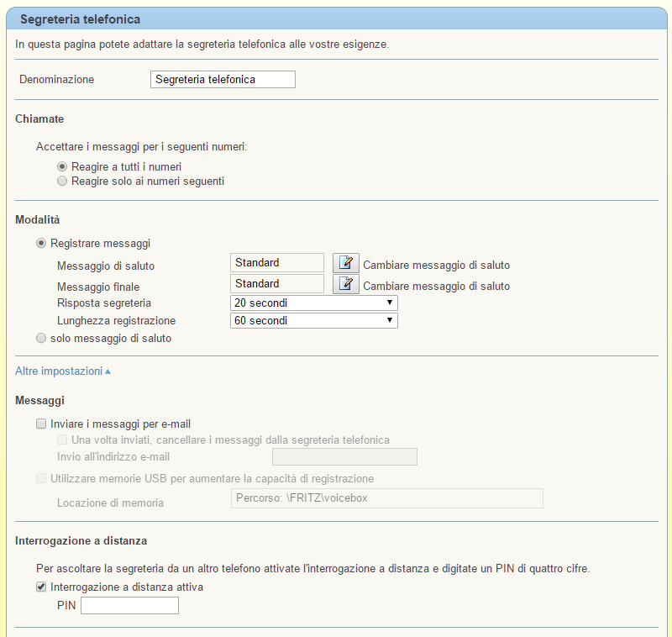Click Risposta segreteria label

104,303
